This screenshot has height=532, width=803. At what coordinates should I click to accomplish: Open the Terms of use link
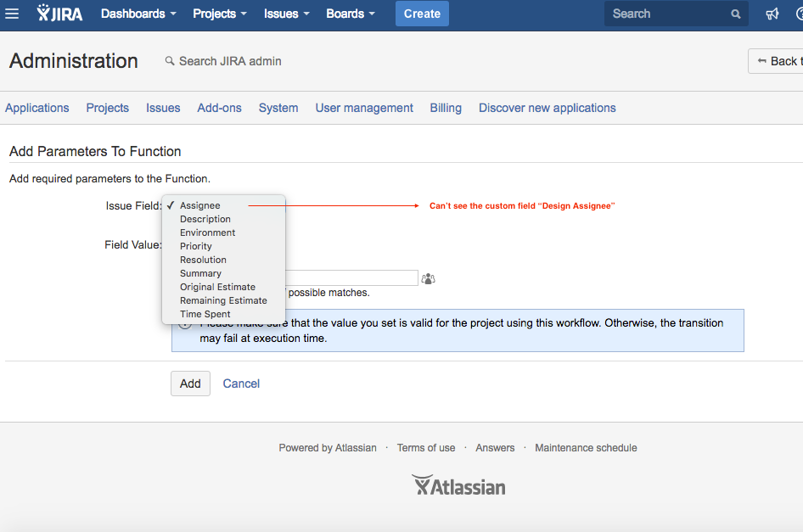point(426,448)
